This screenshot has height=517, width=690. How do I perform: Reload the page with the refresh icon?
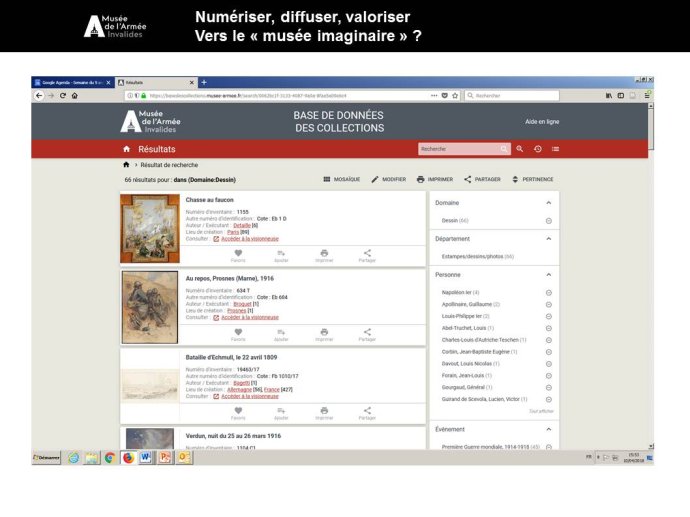[63, 95]
